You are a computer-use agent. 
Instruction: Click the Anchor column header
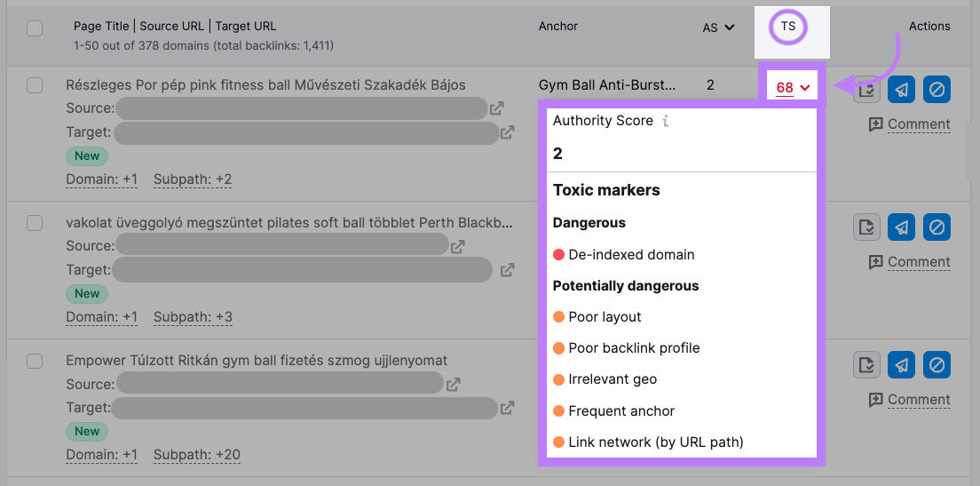coord(558,27)
